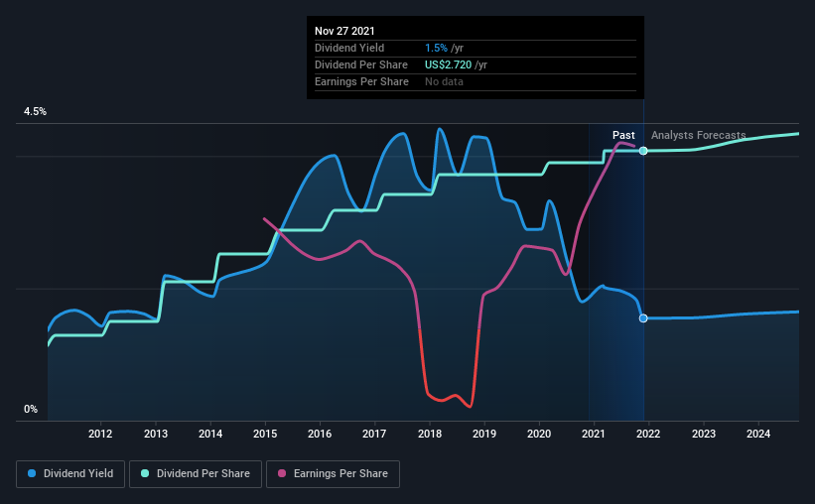
Task: Click the US$2.720 Dividend Per Share value
Action: (448, 64)
